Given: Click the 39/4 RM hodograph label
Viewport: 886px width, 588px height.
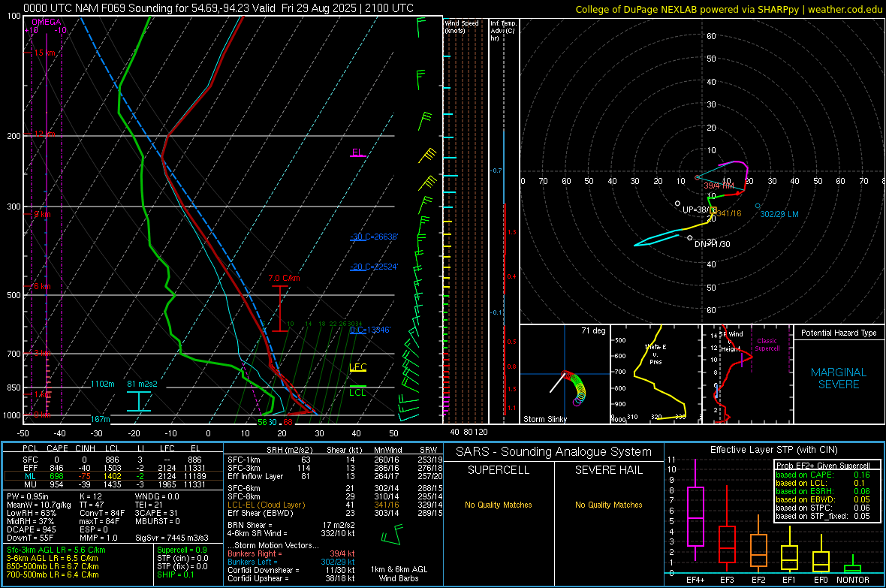Looking at the screenshot, I should (719, 185).
